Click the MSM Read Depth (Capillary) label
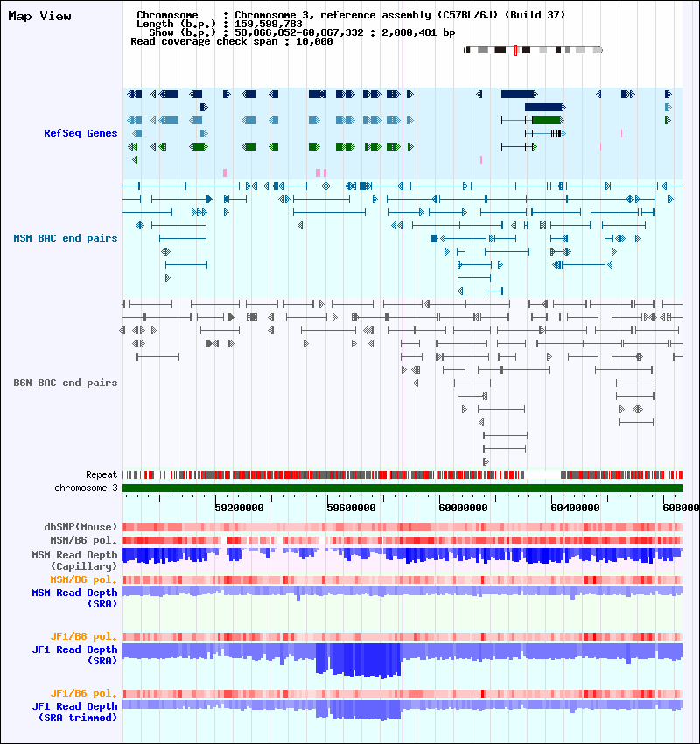This screenshot has height=744, width=700. tap(74, 560)
